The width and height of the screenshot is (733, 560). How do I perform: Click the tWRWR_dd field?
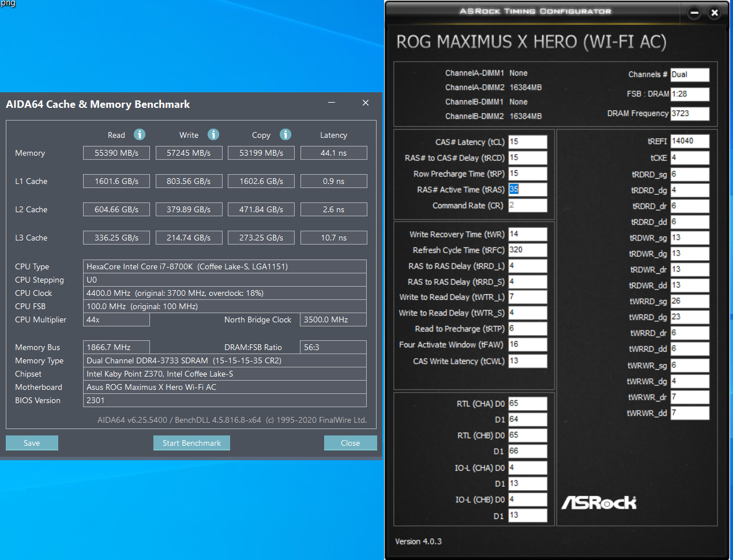click(690, 413)
